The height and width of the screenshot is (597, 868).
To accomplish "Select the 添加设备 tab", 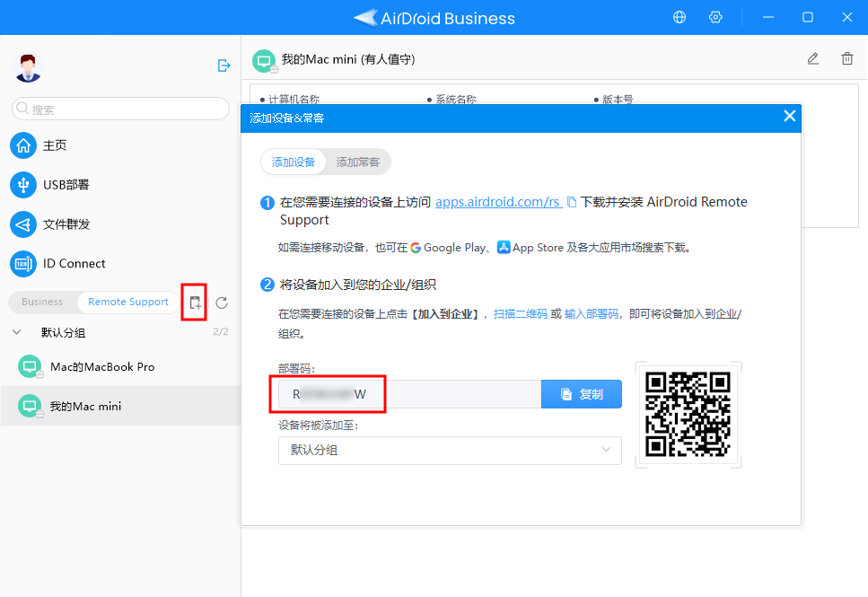I will [293, 162].
